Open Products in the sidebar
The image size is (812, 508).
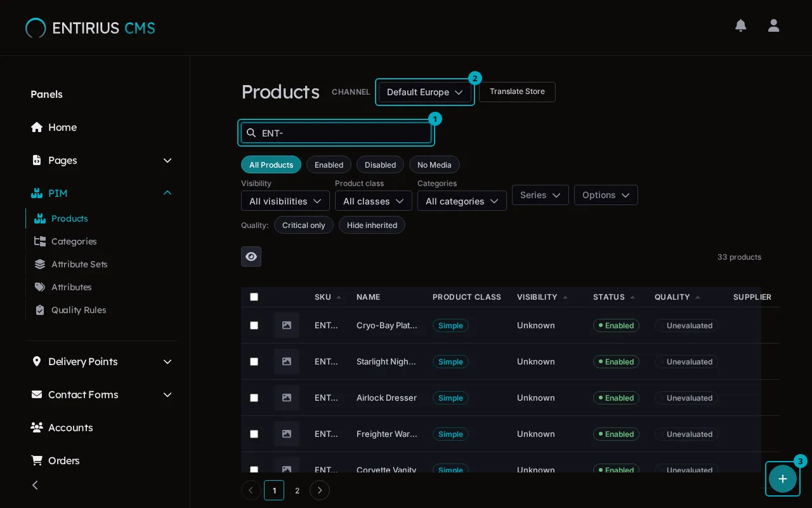click(x=69, y=218)
